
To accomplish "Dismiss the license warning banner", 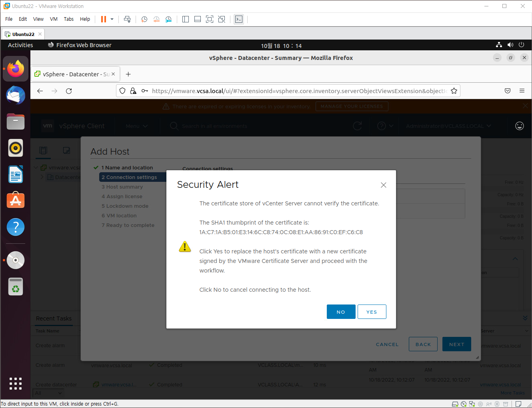I will click(x=525, y=106).
